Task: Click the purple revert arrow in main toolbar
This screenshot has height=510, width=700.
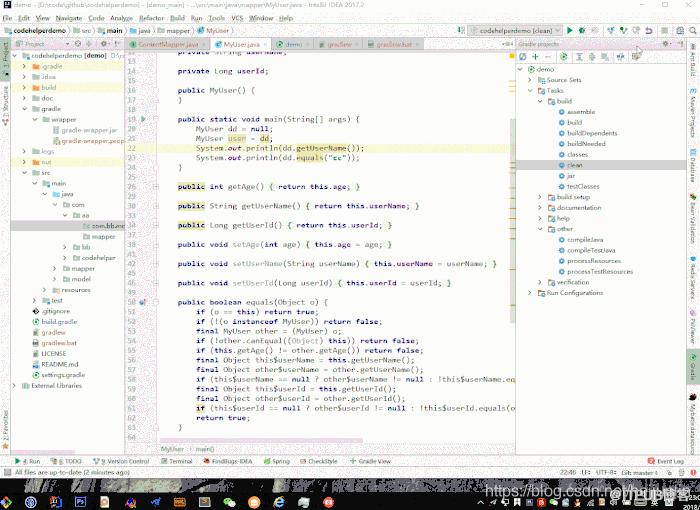Action: coord(649,30)
